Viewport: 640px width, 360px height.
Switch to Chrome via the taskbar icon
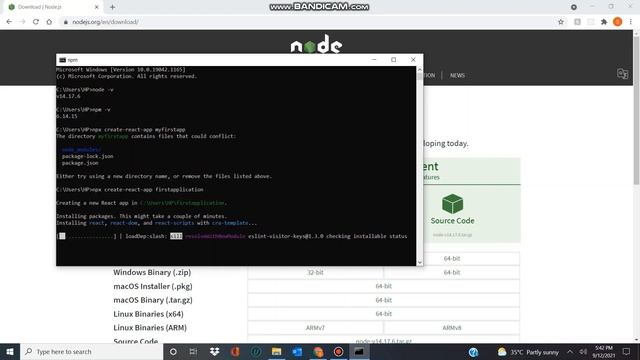tap(318, 351)
